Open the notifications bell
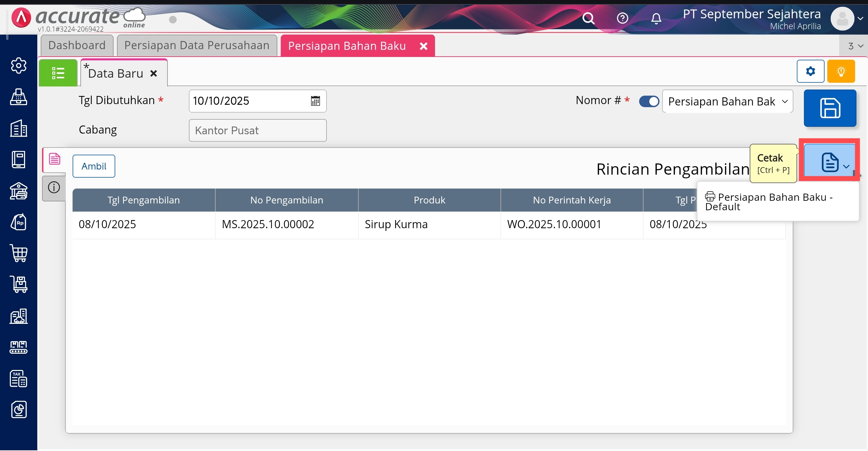This screenshot has height=451, width=868. [656, 18]
